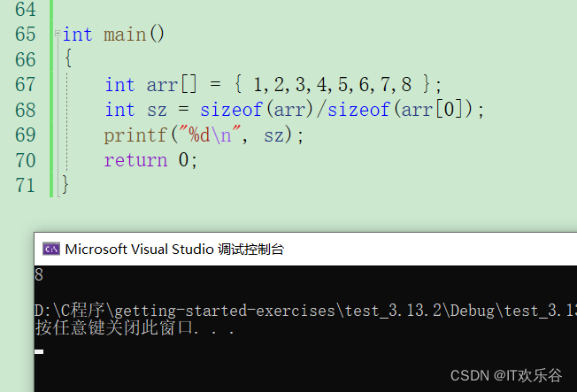Click the opening brace on line 66

click(x=68, y=58)
